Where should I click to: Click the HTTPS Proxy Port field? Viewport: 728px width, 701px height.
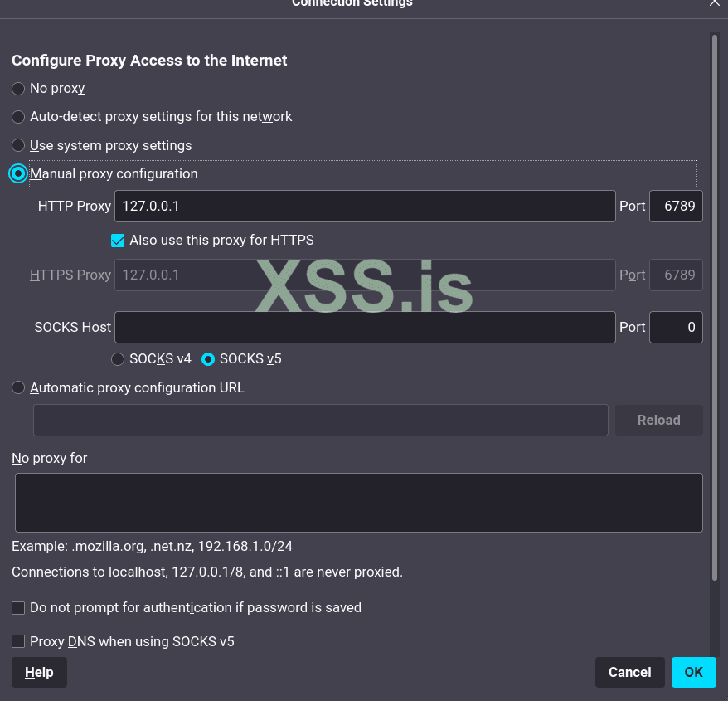[x=676, y=275]
